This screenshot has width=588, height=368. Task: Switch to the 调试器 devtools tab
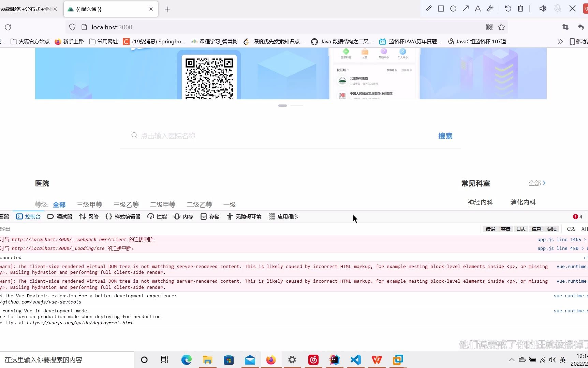(x=60, y=216)
